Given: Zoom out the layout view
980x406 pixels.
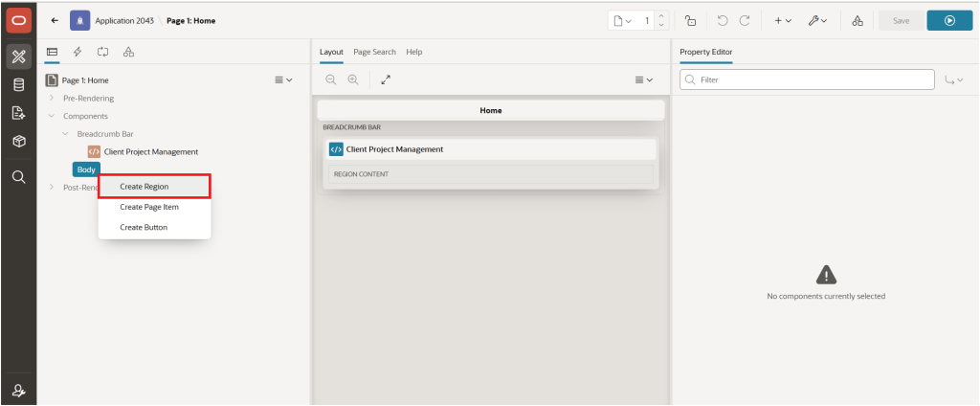Looking at the screenshot, I should point(330,79).
